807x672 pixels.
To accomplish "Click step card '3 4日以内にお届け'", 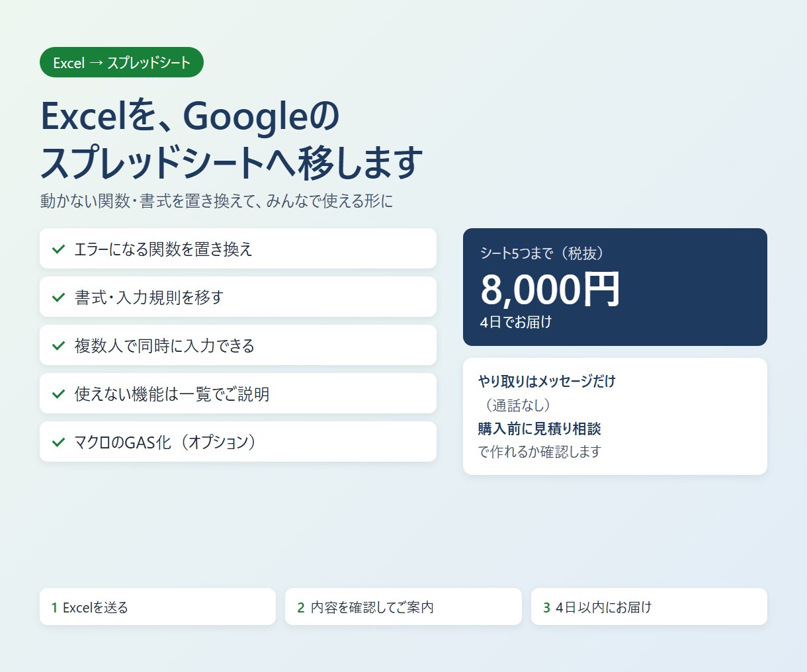I will [649, 607].
